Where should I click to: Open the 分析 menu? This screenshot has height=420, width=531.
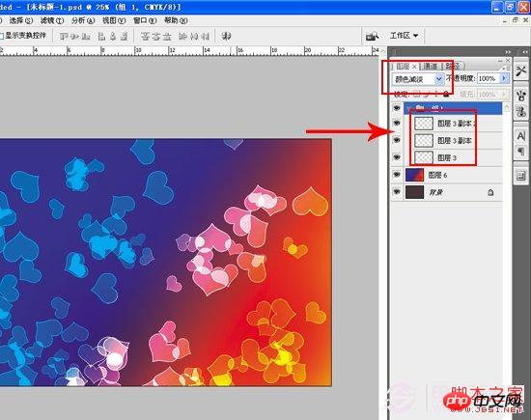[x=83, y=20]
